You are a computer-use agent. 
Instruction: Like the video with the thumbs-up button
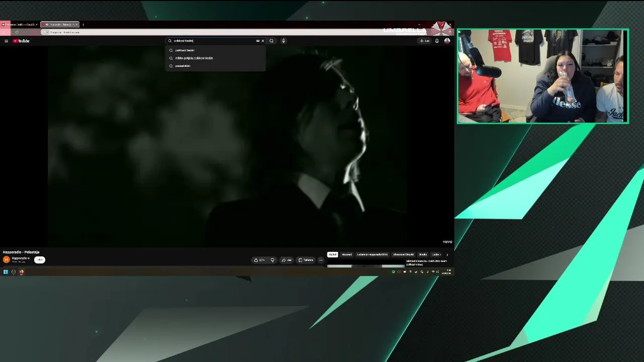pyautogui.click(x=259, y=260)
